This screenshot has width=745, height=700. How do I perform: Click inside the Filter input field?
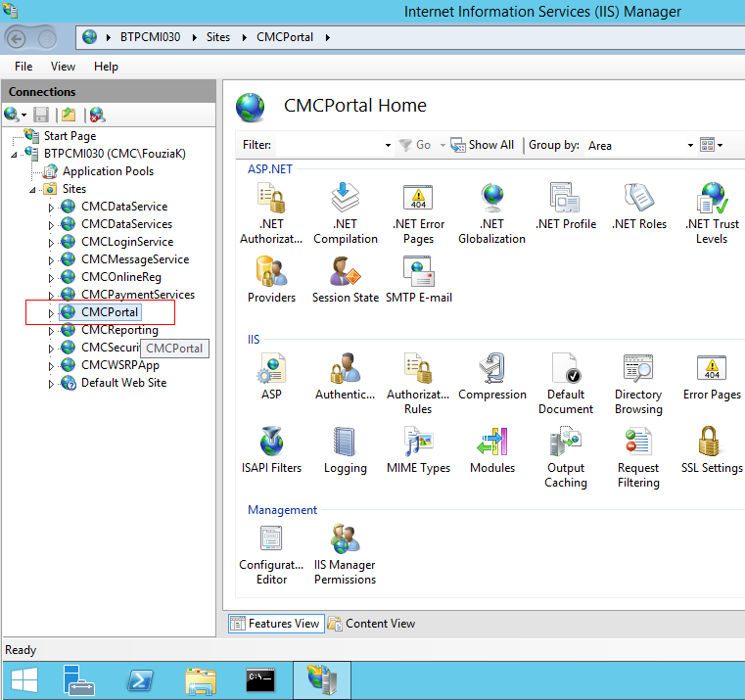329,145
